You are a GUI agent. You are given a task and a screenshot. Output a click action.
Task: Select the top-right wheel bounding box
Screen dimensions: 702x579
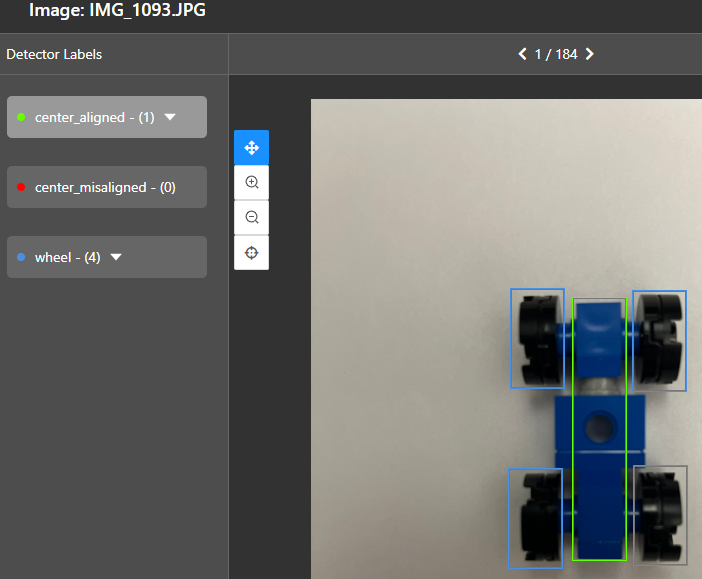[x=659, y=340]
